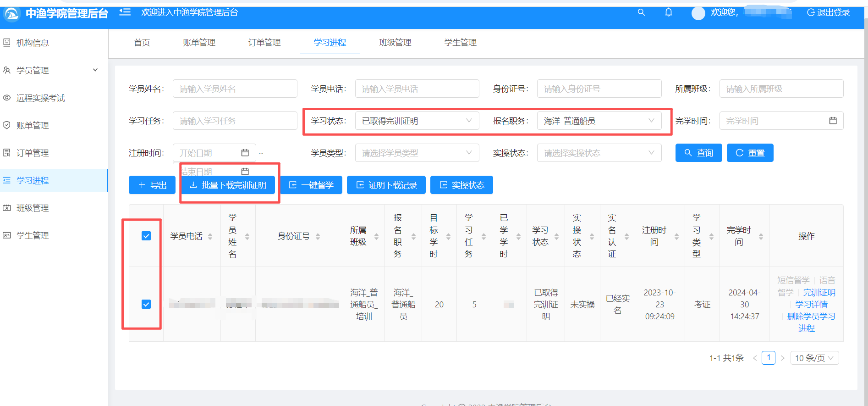Click the next page arrow
The image size is (868, 406).
click(x=783, y=358)
